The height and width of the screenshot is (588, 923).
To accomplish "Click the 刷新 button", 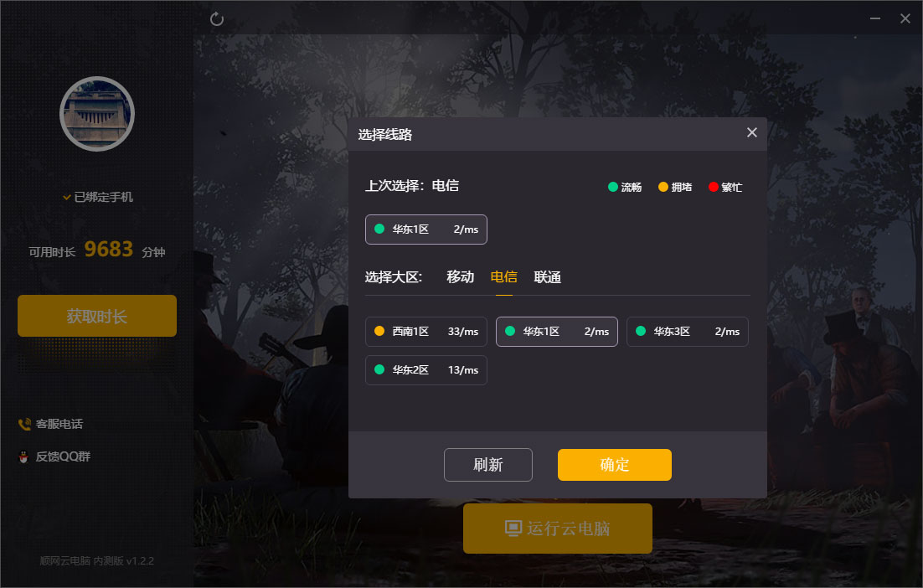I will pyautogui.click(x=488, y=465).
